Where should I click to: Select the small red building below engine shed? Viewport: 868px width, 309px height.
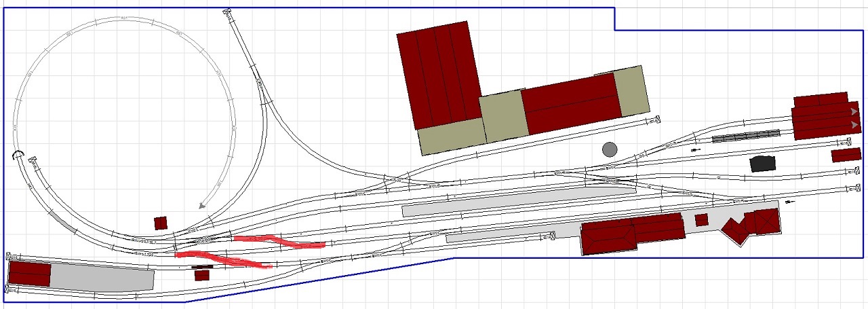(x=846, y=155)
